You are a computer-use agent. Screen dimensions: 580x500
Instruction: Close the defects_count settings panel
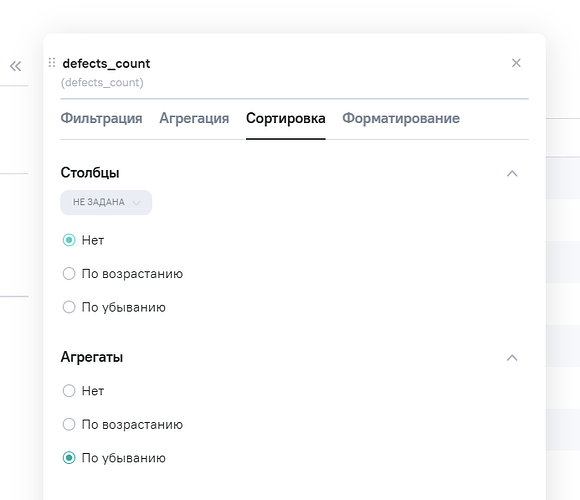516,63
